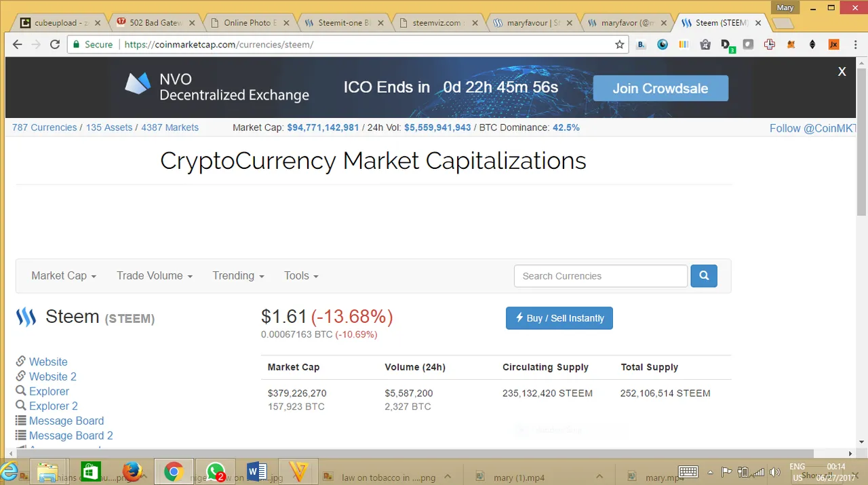Open the 'D' extension with badge 3
This screenshot has width=868, height=485.
[728, 45]
